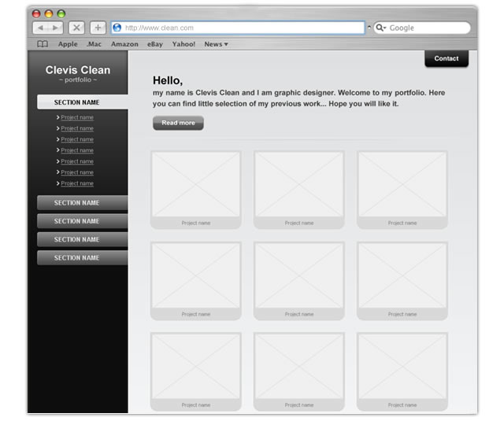This screenshot has height=421, width=504.
Task: Click the magnifier icon in Google search
Action: pos(380,28)
